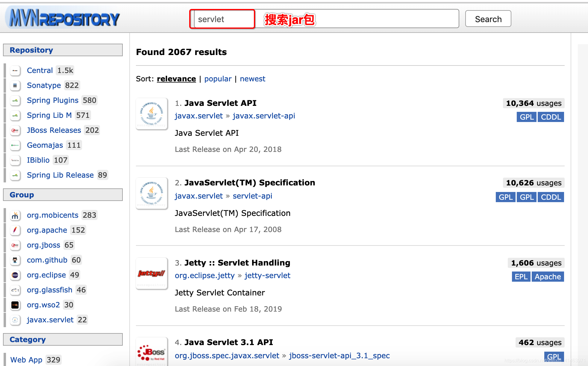Image resolution: width=588 pixels, height=366 pixels.
Task: Filter by org.apache group
Action: pos(47,230)
